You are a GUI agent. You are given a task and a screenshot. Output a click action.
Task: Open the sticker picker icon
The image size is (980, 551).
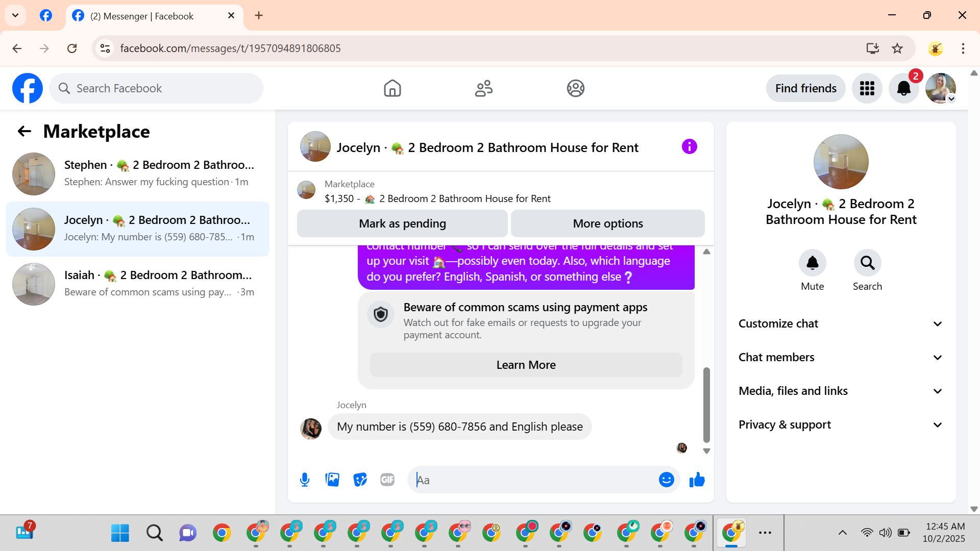[360, 480]
